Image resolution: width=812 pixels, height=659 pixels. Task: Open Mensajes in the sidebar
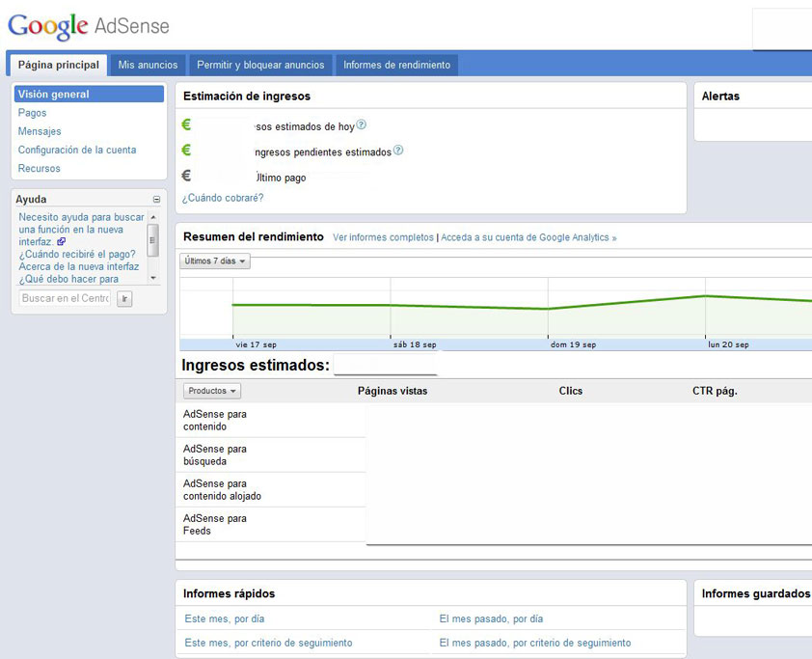pos(40,131)
